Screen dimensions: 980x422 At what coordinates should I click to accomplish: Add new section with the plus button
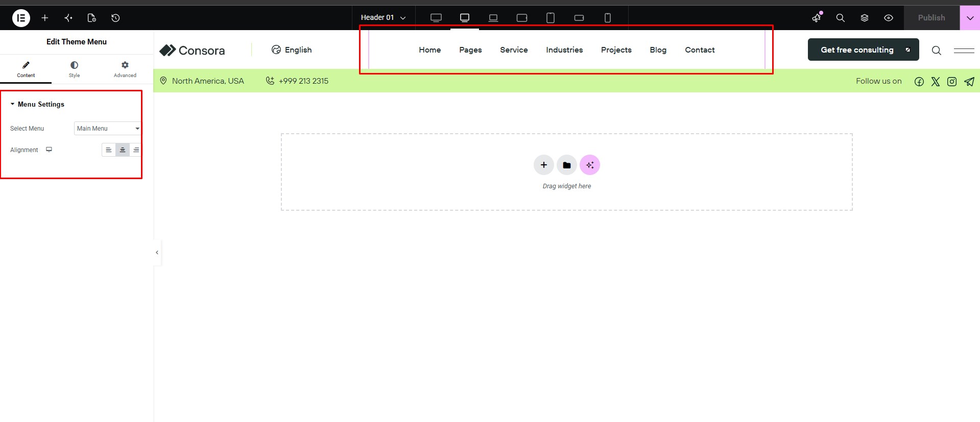(x=544, y=165)
